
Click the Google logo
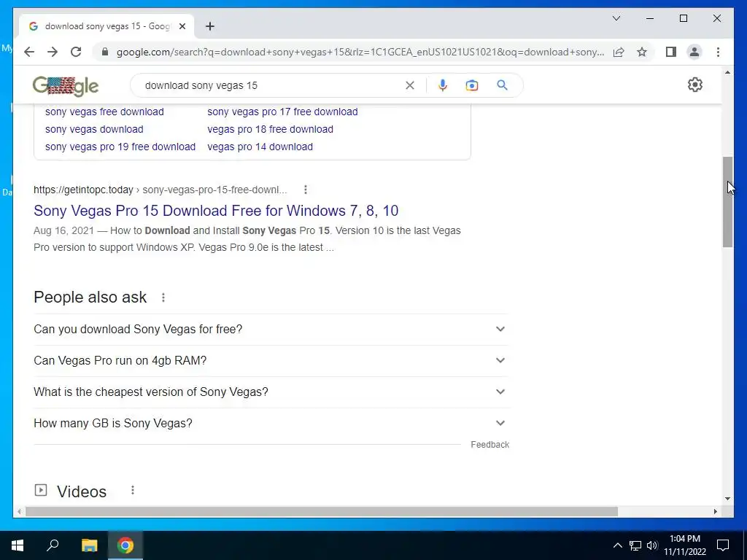tap(66, 86)
